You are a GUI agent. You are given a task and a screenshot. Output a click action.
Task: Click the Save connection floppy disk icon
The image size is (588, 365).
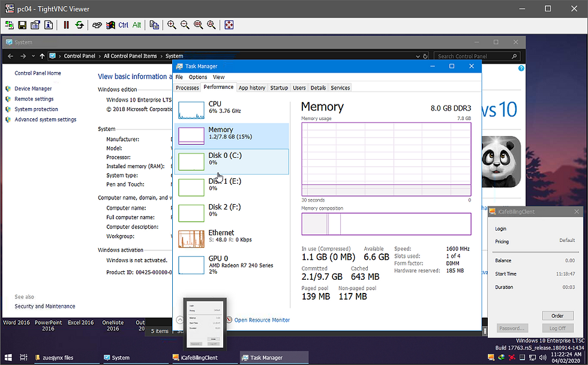(x=22, y=25)
